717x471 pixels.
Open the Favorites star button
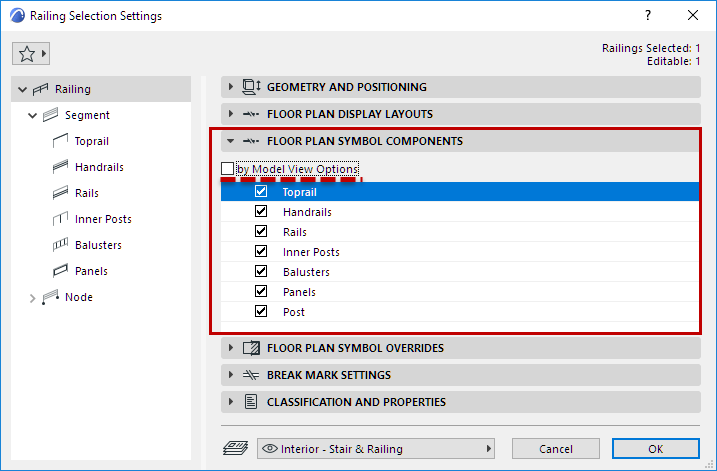(31, 53)
